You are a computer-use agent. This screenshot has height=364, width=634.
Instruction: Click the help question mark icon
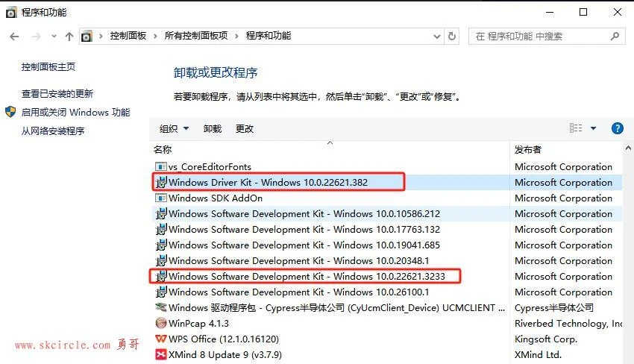point(617,128)
